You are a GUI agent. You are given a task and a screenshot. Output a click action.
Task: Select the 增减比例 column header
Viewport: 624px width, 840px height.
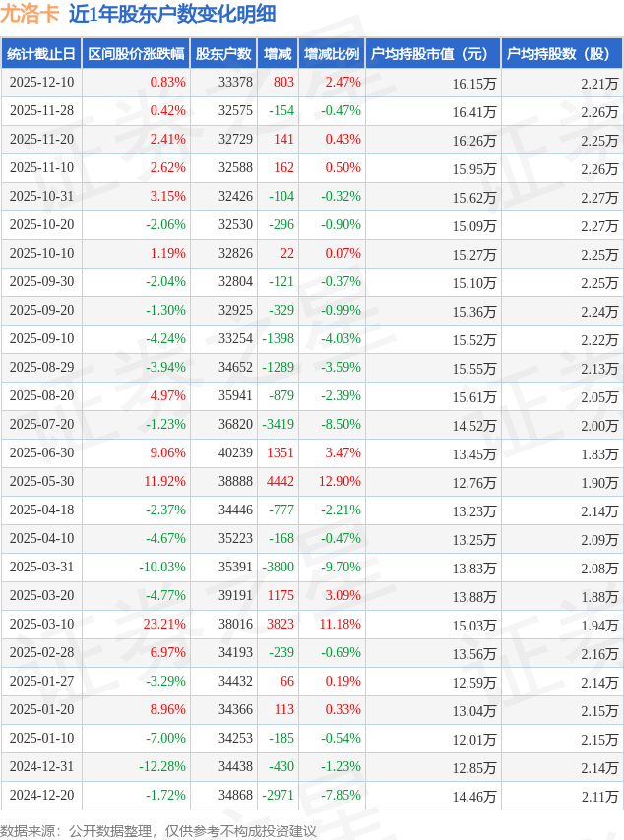click(x=332, y=54)
